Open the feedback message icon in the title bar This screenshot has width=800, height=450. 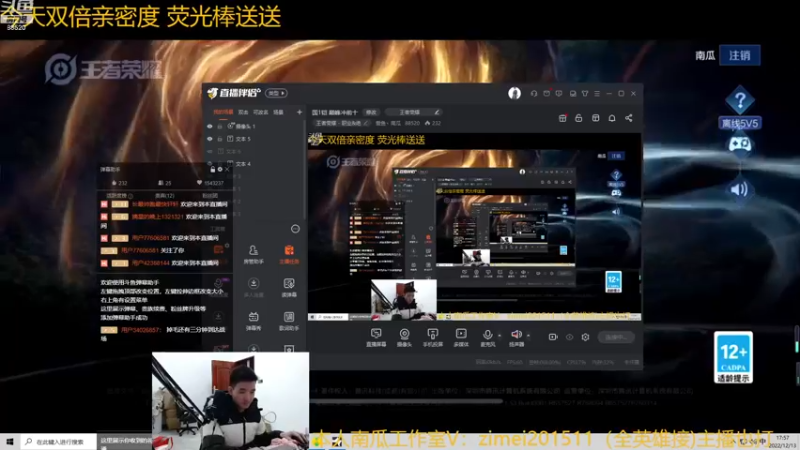click(559, 93)
